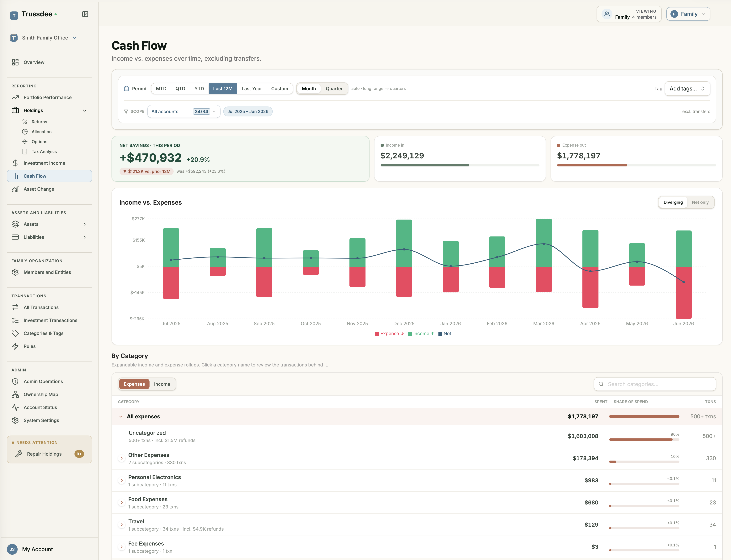Select the Tax Analysis calculator icon

click(25, 151)
